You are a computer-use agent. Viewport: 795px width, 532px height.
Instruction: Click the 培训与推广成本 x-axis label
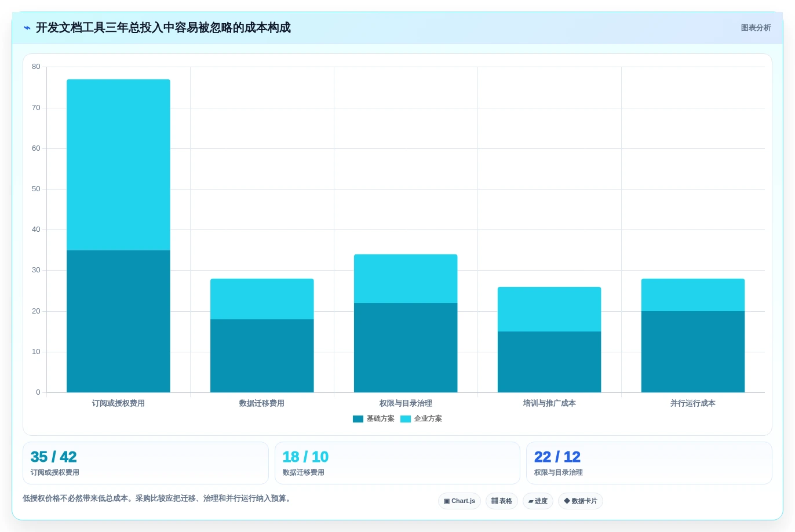pyautogui.click(x=549, y=403)
